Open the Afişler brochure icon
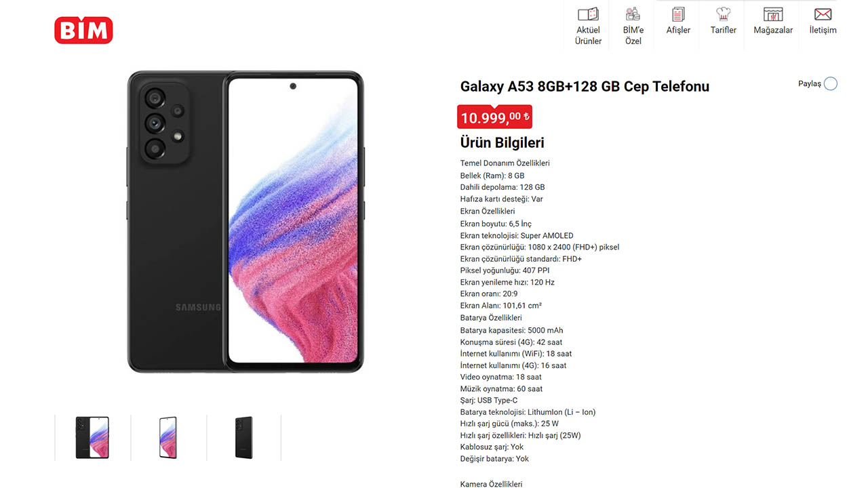Image resolution: width=868 pixels, height=488 pixels. click(678, 14)
